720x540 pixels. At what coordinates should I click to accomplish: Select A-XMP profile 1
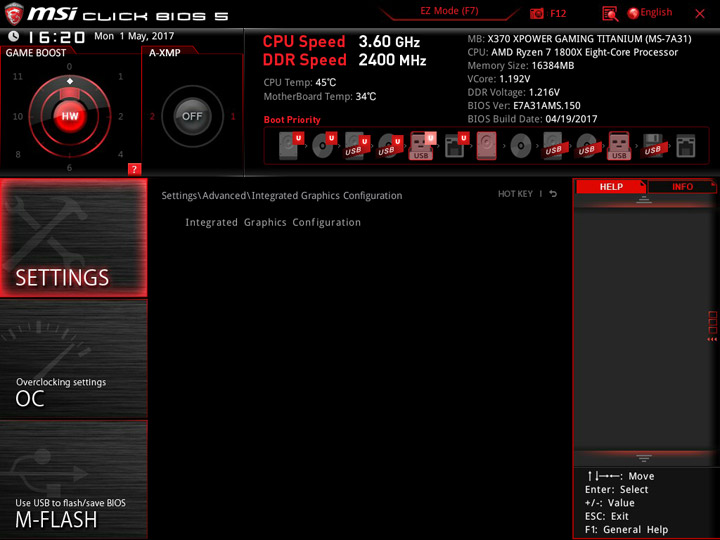(x=233, y=117)
